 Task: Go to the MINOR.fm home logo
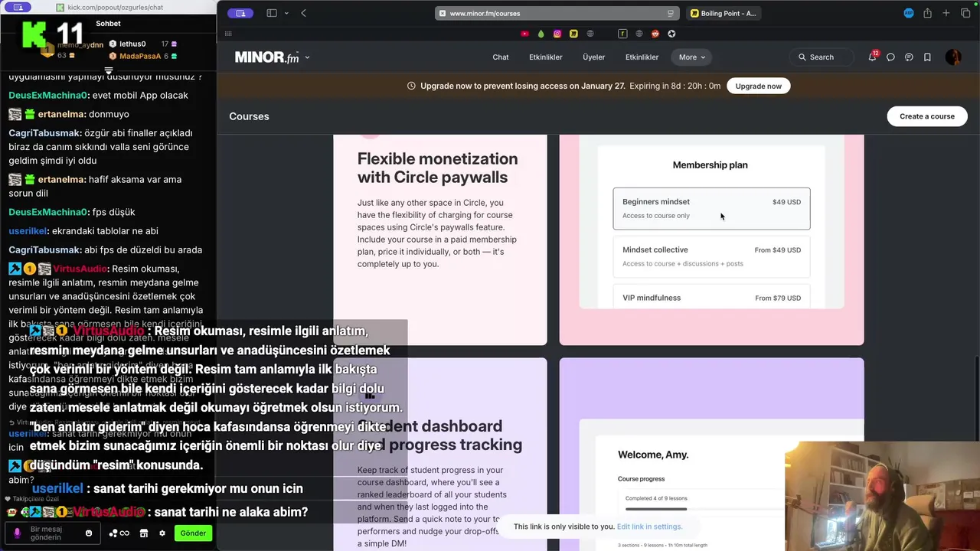[266, 57]
